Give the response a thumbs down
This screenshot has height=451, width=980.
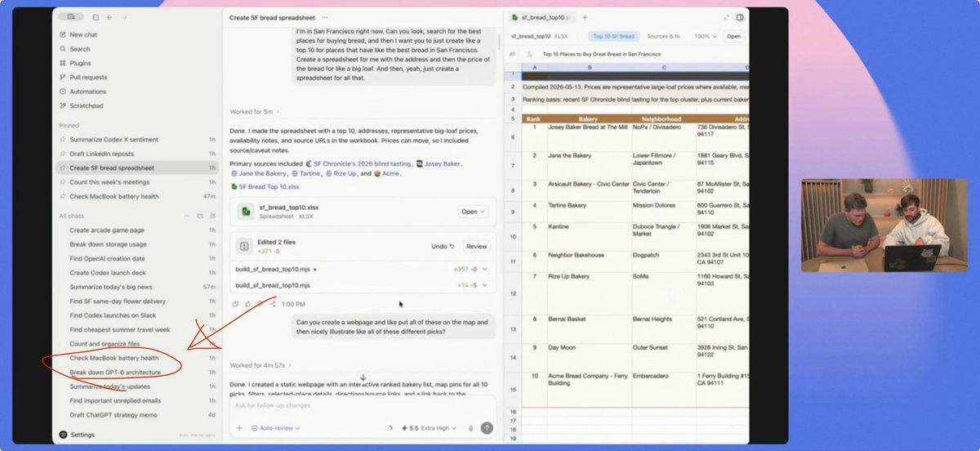tap(260, 304)
